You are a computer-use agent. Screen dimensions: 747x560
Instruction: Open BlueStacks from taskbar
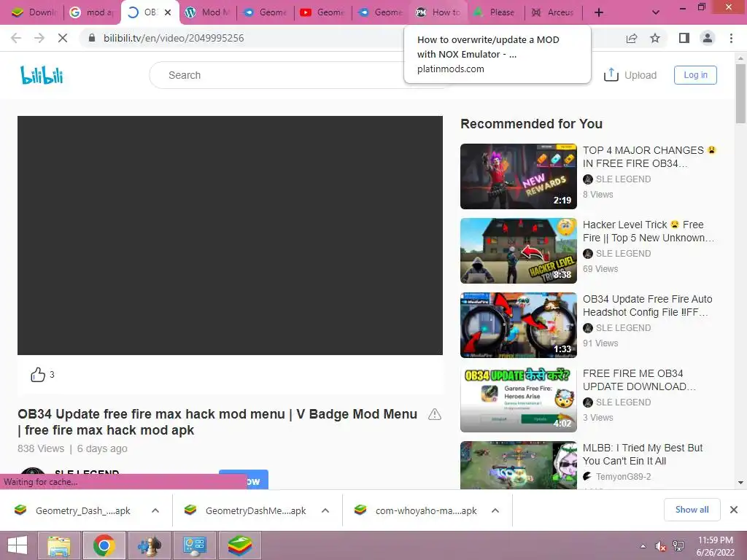pos(239,545)
